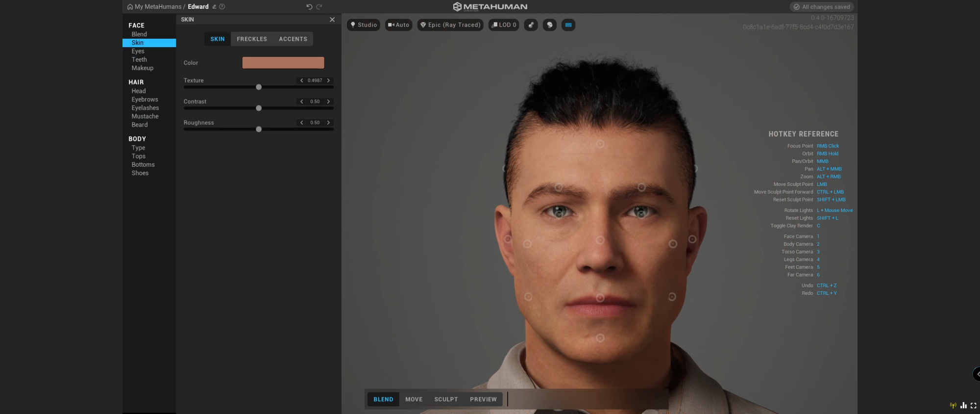
Task: Click the Edward character name
Action: [198, 7]
